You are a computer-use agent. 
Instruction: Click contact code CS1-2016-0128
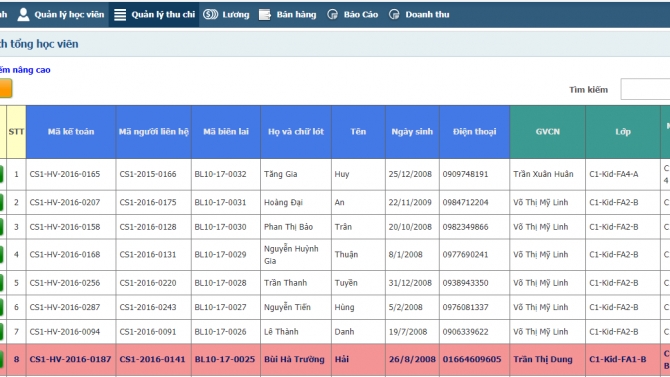[x=148, y=227]
